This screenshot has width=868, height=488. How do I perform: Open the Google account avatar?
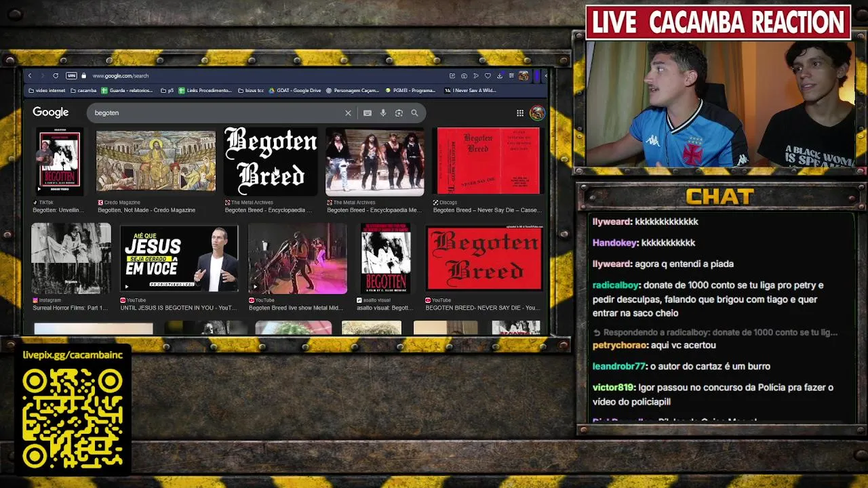(537, 113)
